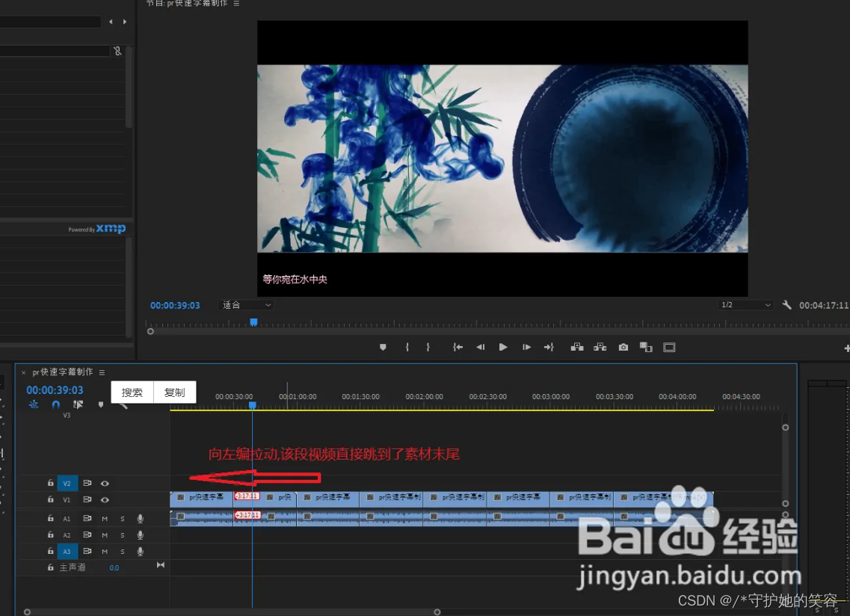Open program monitor panel menu icon

pos(236,3)
